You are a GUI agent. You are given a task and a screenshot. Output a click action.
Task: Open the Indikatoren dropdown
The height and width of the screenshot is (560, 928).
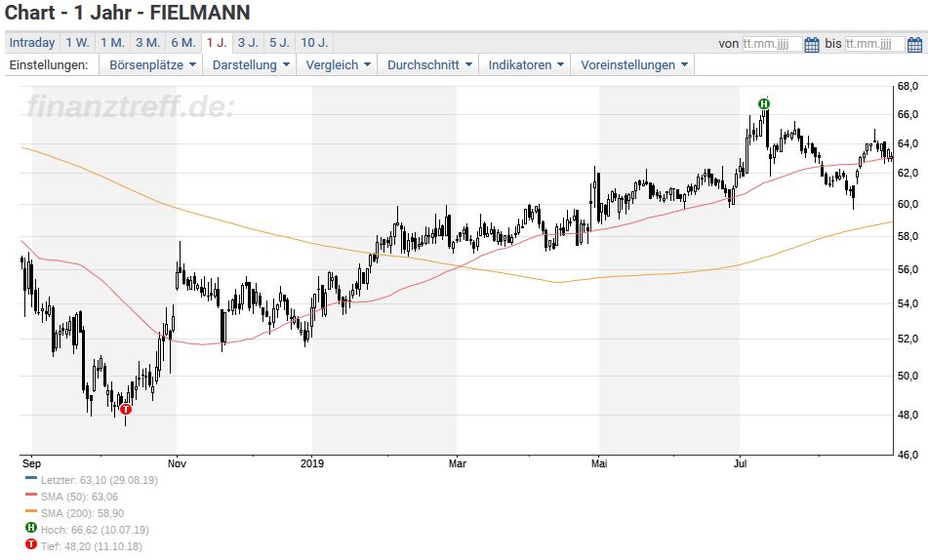point(526,65)
